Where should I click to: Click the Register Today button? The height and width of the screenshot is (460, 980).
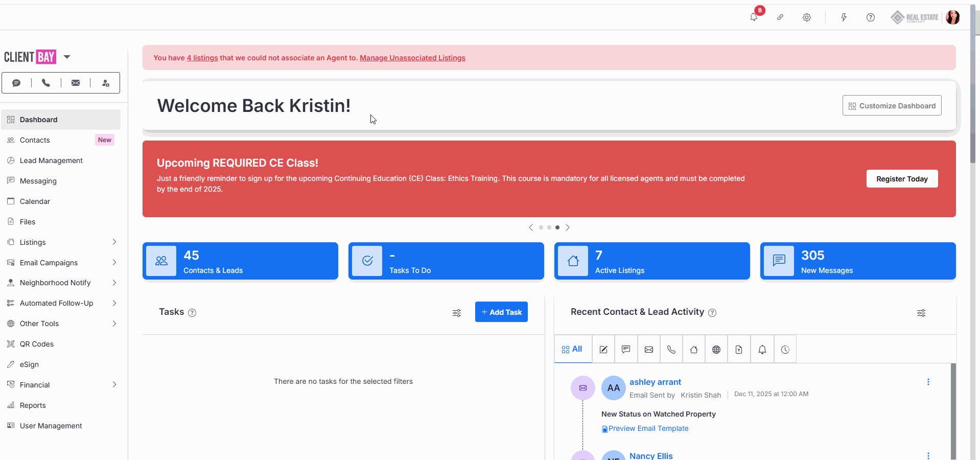pos(902,179)
